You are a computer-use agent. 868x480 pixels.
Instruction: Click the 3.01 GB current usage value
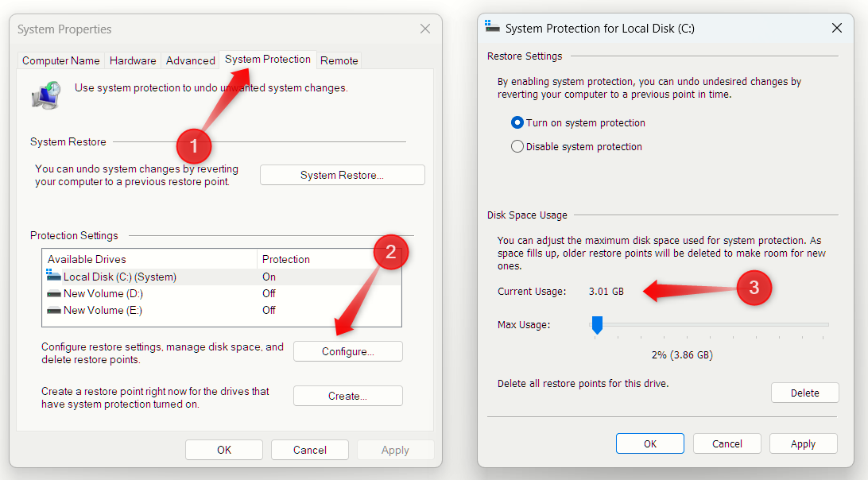click(x=606, y=291)
